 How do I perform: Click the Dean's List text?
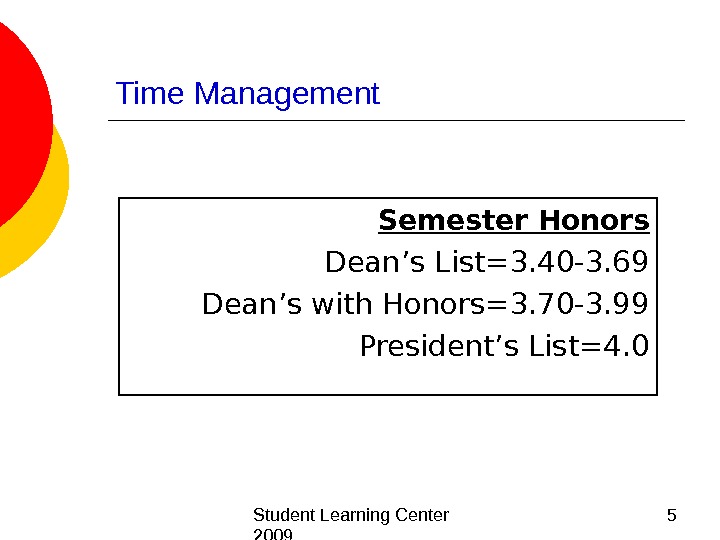click(x=405, y=262)
